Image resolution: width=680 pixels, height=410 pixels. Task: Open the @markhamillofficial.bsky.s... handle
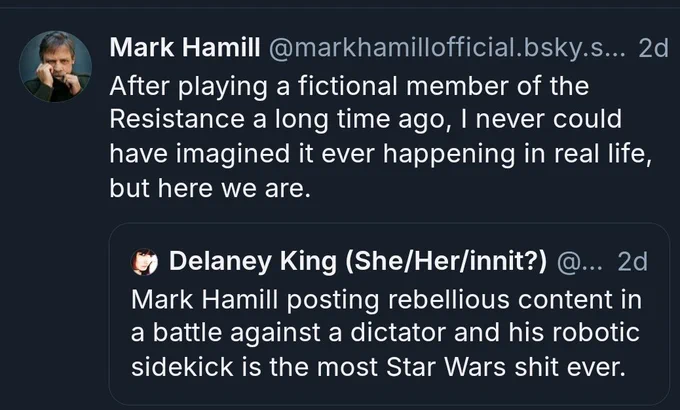tap(447, 47)
